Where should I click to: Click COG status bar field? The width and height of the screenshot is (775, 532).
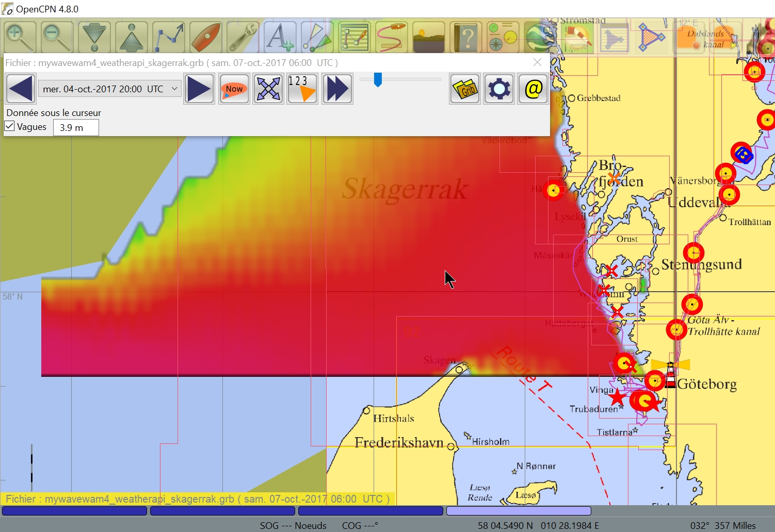(x=360, y=525)
